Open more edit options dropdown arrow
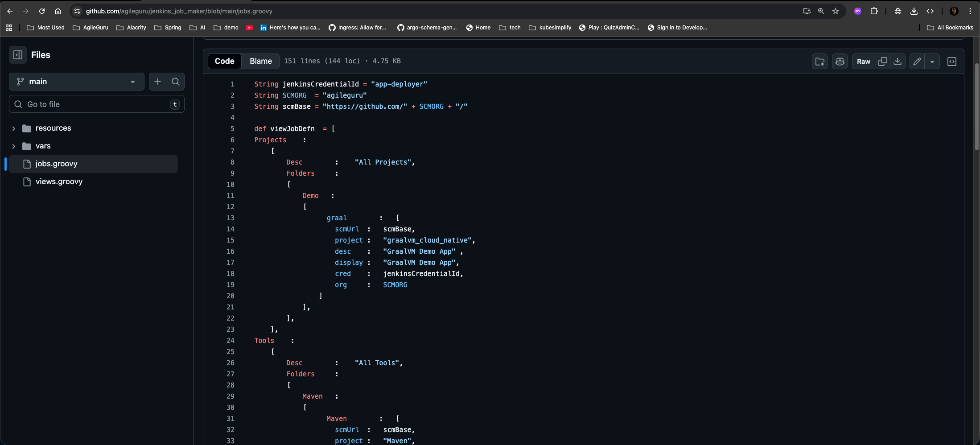Image resolution: width=980 pixels, height=445 pixels. point(932,61)
